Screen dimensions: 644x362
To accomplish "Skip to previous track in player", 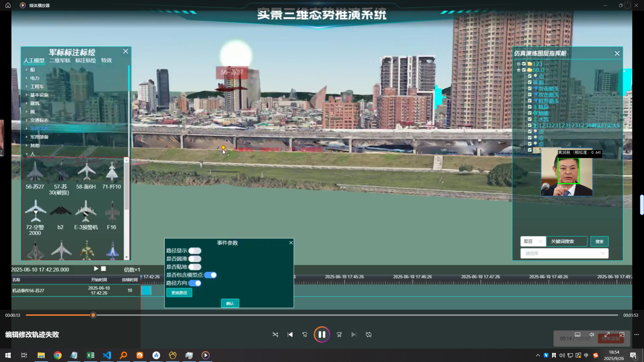I will (290, 335).
